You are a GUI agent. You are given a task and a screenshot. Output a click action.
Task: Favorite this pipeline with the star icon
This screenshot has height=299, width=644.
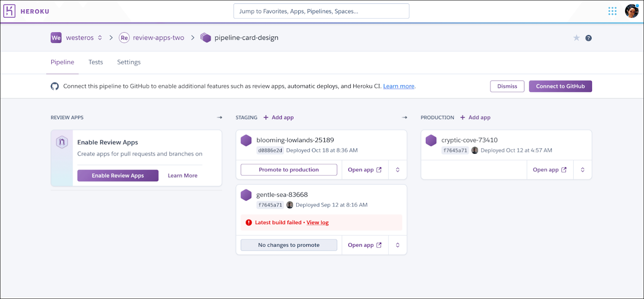[x=576, y=38]
